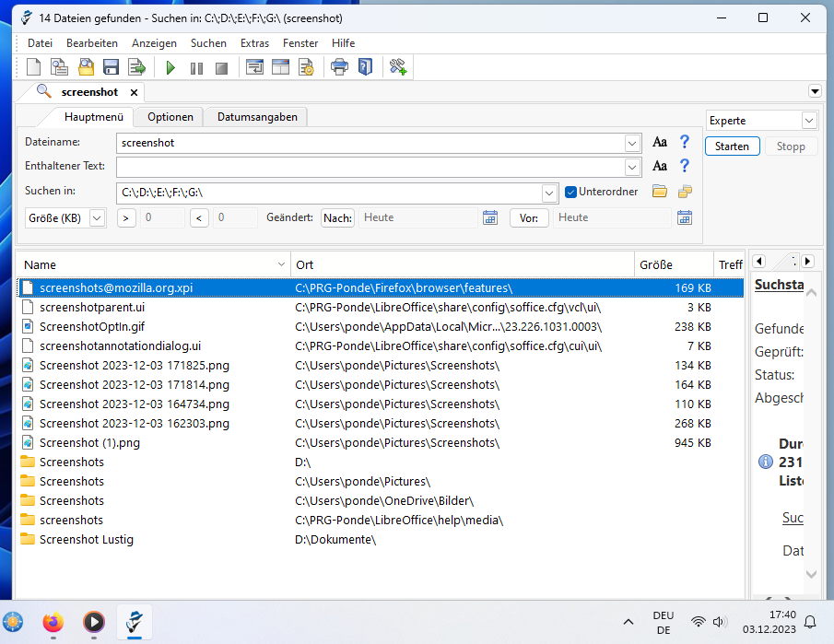Open saved search via folder toolbar icon
Image resolution: width=834 pixels, height=644 pixels.
[86, 67]
